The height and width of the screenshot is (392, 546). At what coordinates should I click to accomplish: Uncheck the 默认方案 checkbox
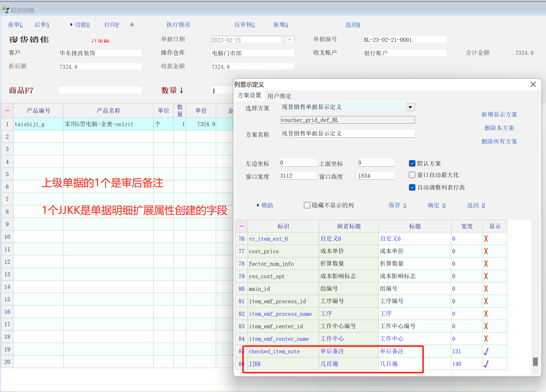point(412,163)
